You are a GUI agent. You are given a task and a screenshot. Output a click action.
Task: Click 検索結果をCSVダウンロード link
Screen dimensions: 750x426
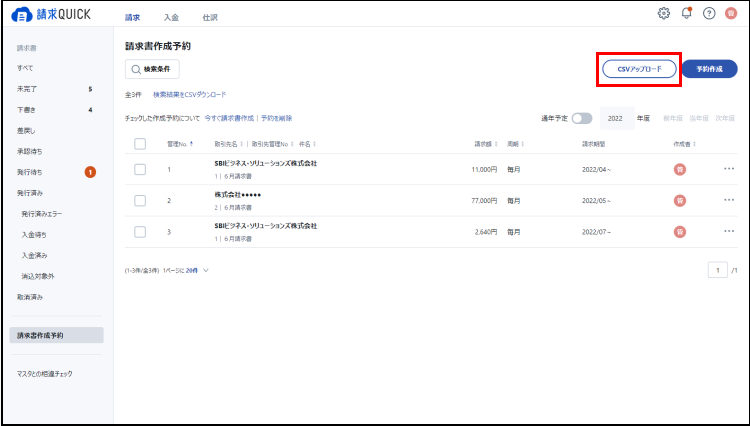coord(189,95)
